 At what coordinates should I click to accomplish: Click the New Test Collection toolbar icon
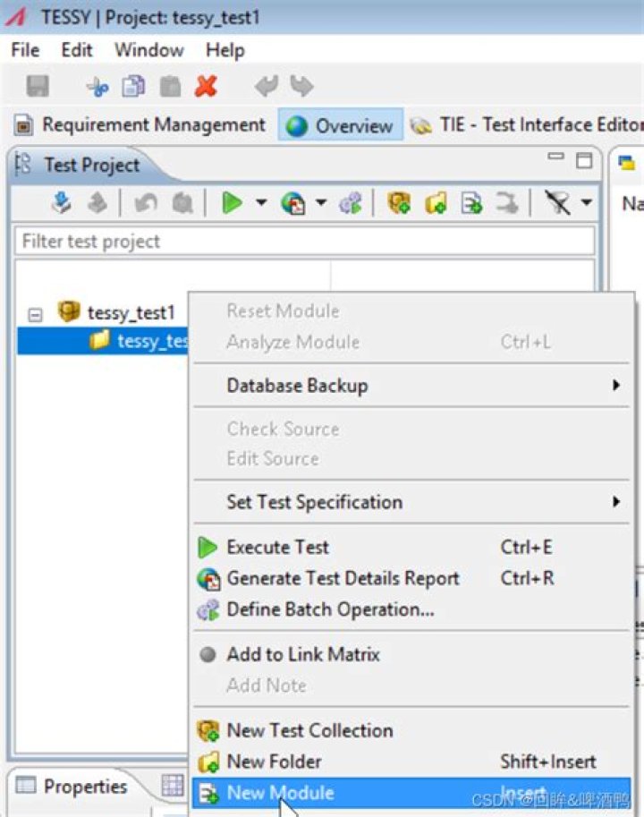(x=399, y=203)
